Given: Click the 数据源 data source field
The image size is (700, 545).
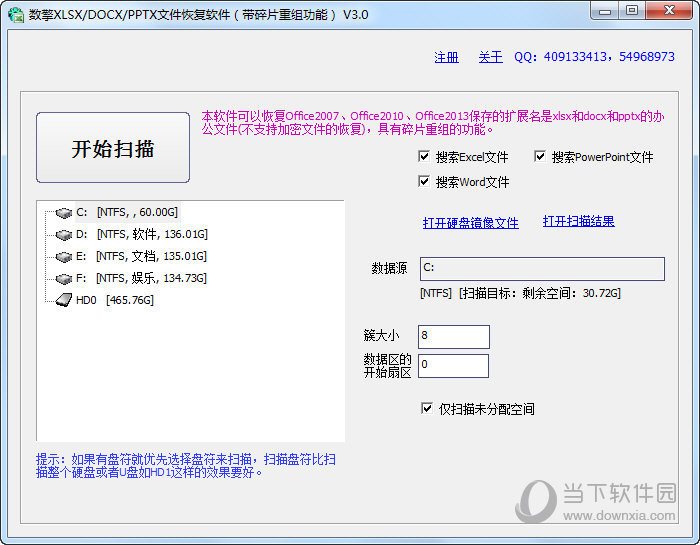Looking at the screenshot, I should pyautogui.click(x=542, y=269).
